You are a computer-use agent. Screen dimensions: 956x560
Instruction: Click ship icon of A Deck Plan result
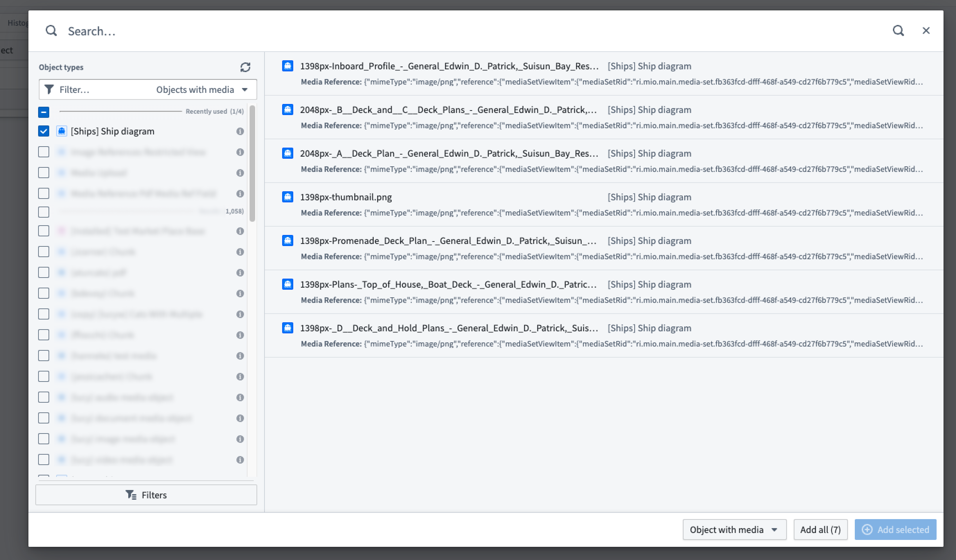288,153
